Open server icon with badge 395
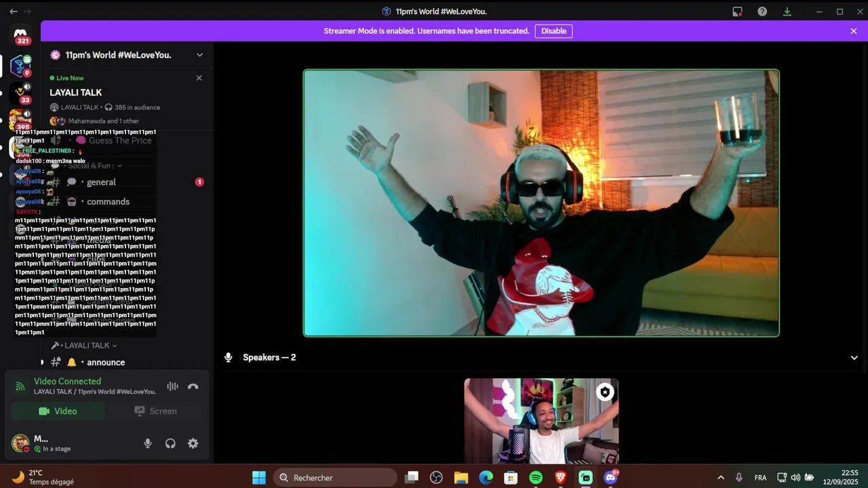 [20, 120]
